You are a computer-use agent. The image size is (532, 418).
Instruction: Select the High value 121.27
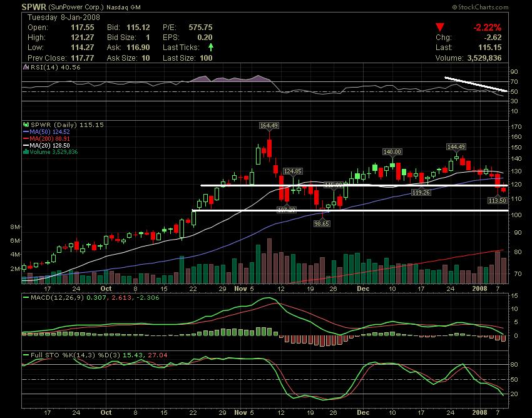click(83, 38)
